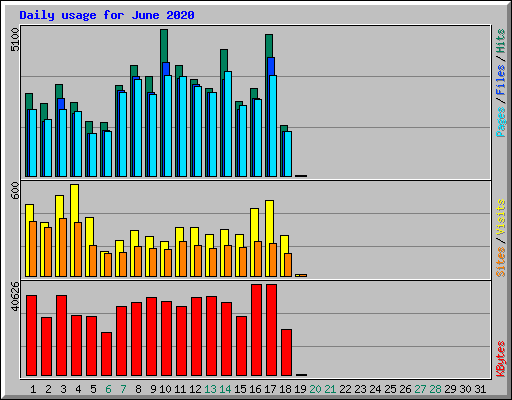Click day 31 on the x-axis

point(481,389)
